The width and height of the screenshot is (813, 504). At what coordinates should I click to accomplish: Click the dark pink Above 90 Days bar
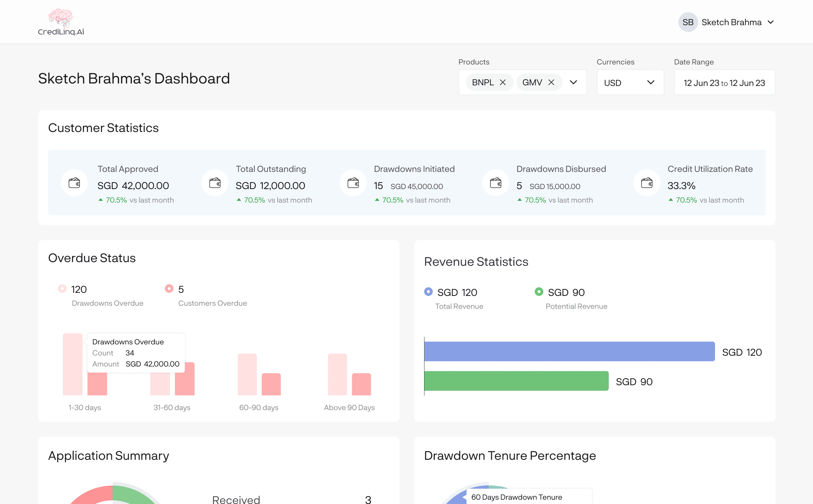(361, 384)
